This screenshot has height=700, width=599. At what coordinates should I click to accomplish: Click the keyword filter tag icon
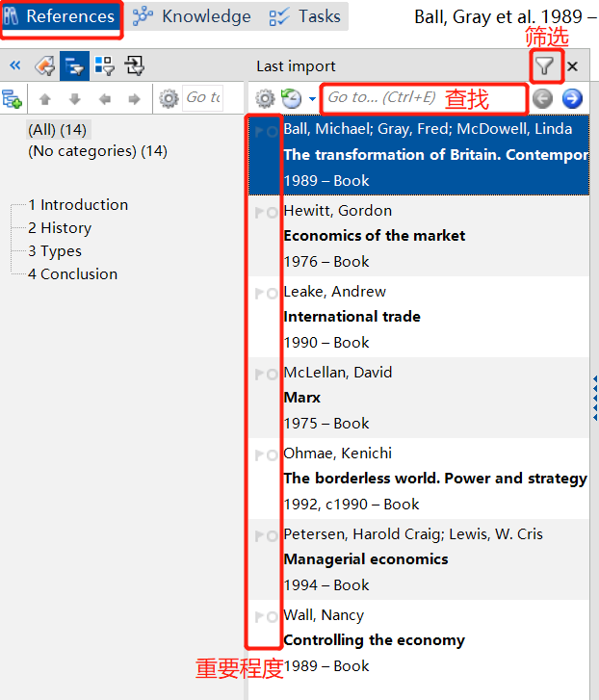coord(44,65)
